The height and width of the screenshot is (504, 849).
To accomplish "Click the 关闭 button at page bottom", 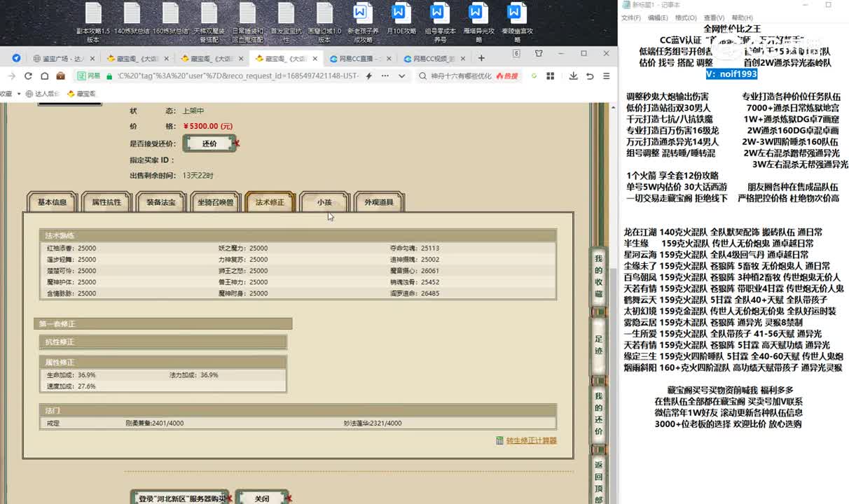I will coord(262,498).
